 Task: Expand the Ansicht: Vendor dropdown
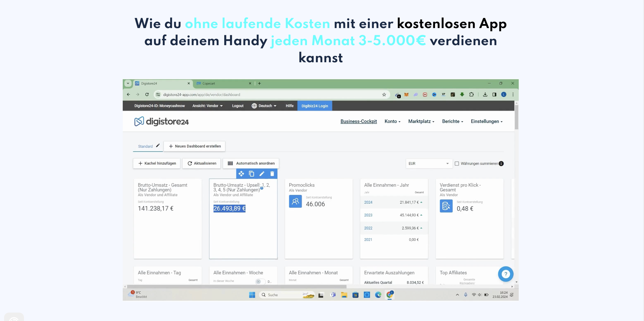click(207, 106)
